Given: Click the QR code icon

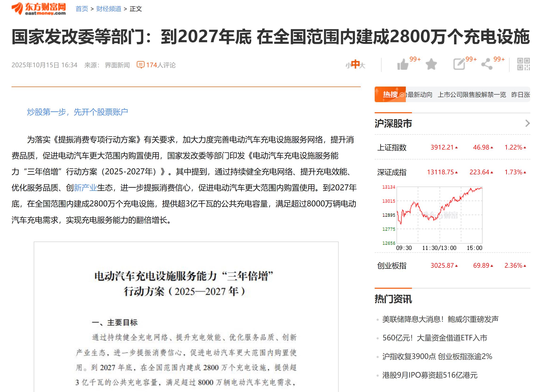Looking at the screenshot, I should point(523,64).
